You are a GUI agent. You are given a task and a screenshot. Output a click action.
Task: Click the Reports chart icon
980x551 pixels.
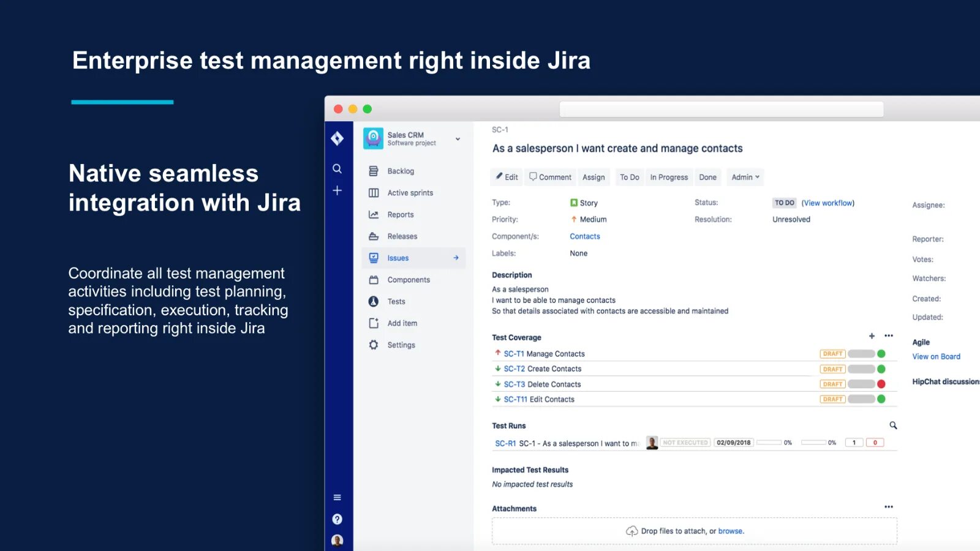click(x=374, y=215)
